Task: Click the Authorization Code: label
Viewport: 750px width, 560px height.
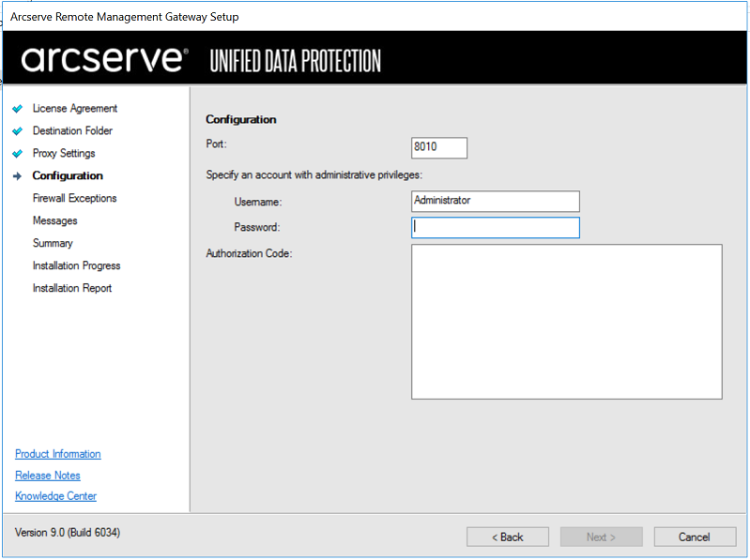Action: [x=249, y=253]
